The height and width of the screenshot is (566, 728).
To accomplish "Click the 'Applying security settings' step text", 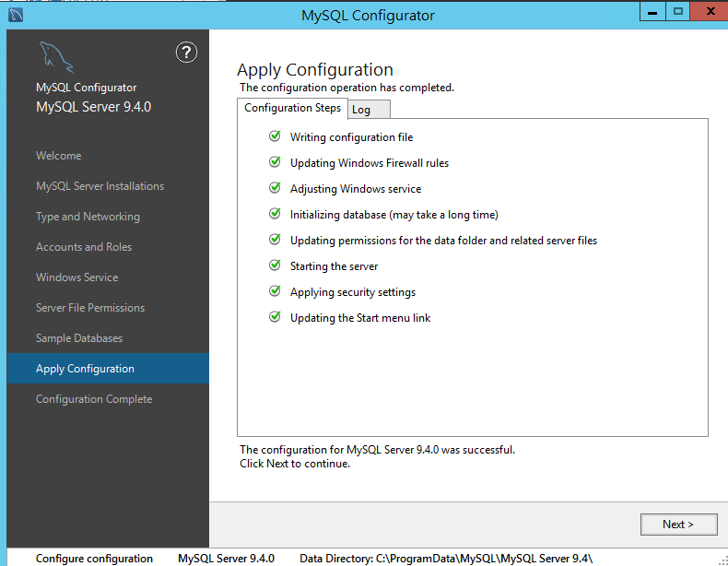I will [x=353, y=292].
